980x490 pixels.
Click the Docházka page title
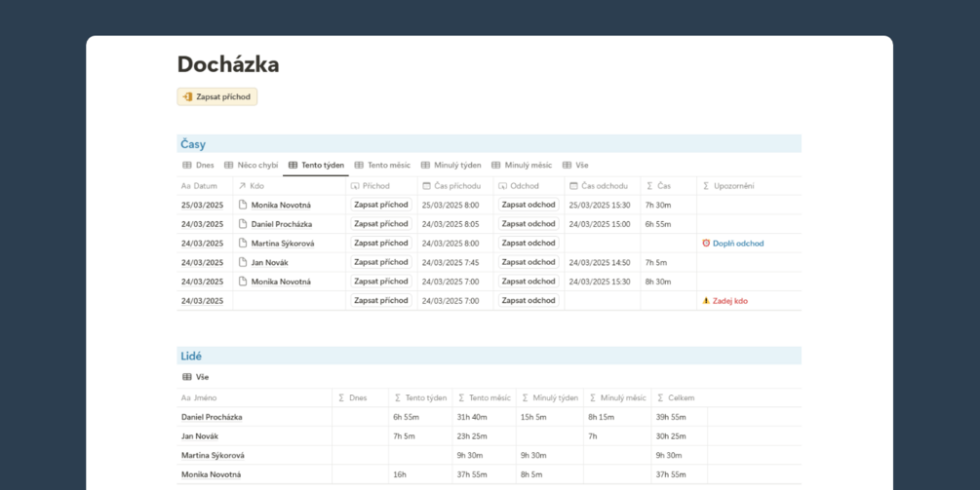pos(228,64)
